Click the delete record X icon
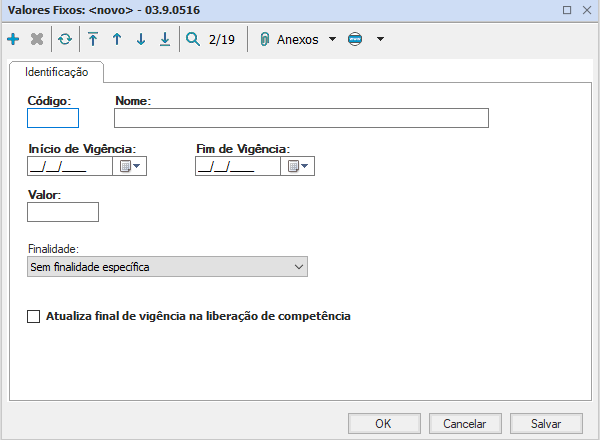This screenshot has width=600, height=440. [x=37, y=40]
